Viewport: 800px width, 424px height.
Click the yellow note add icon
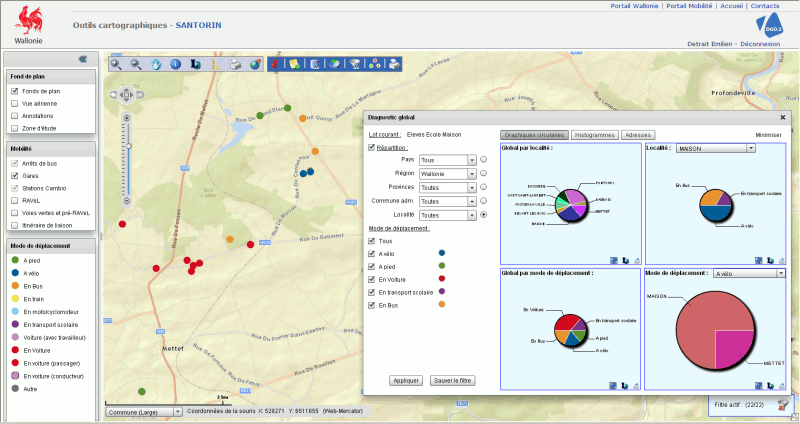(x=295, y=64)
